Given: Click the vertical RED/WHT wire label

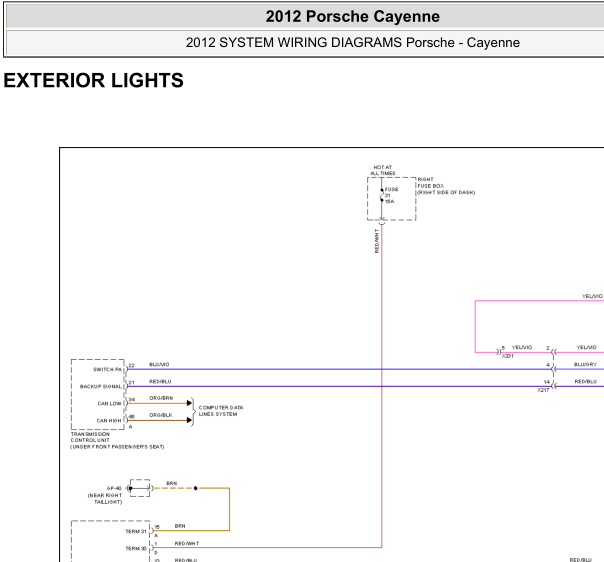Looking at the screenshot, I should pyautogui.click(x=377, y=241).
